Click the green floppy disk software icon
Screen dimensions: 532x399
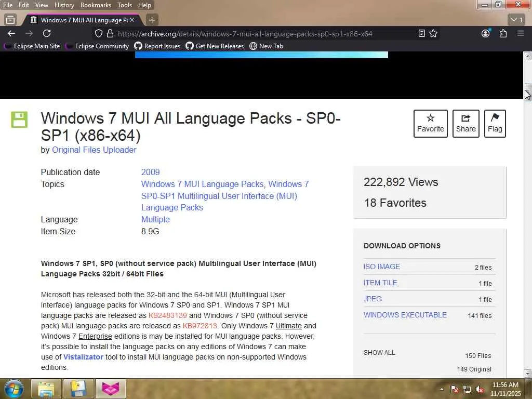point(19,119)
